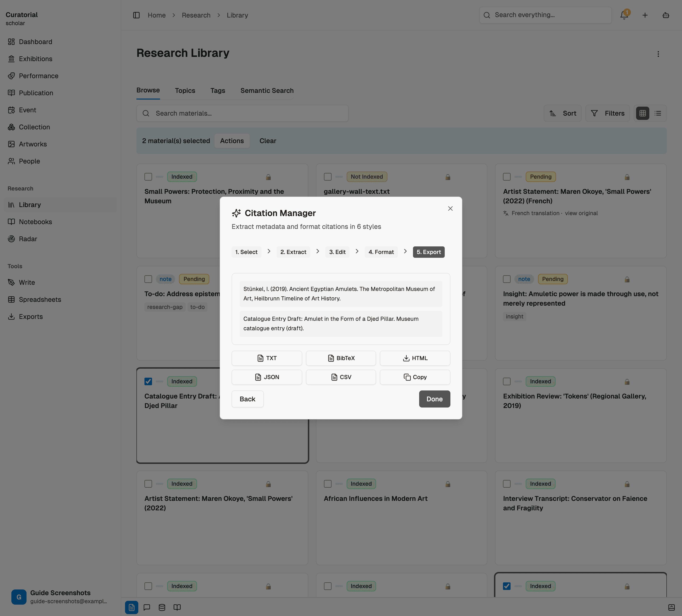Close the Citation Manager dialog

point(450,208)
